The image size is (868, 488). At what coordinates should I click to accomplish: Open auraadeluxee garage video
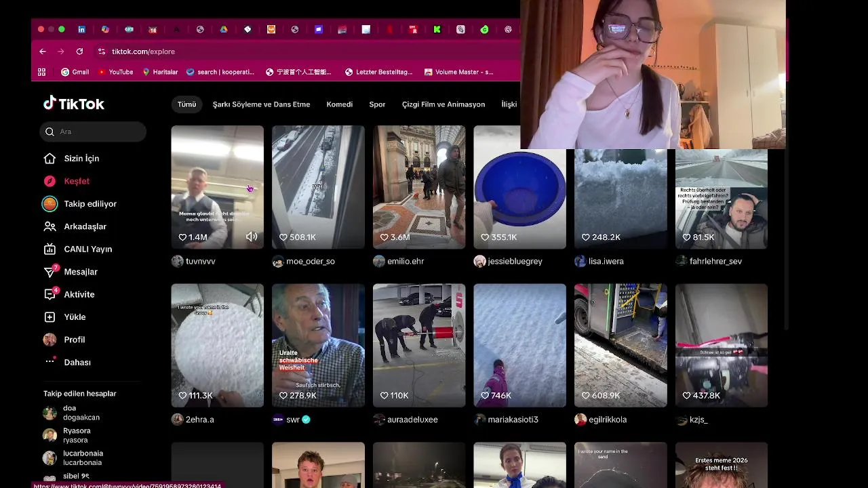click(x=419, y=345)
